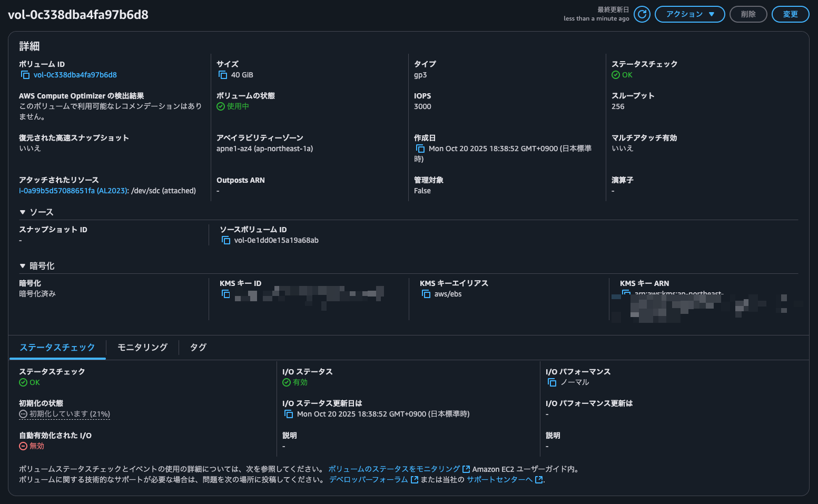Copy the 40 GiB size value
This screenshot has width=818, height=504.
pos(223,75)
